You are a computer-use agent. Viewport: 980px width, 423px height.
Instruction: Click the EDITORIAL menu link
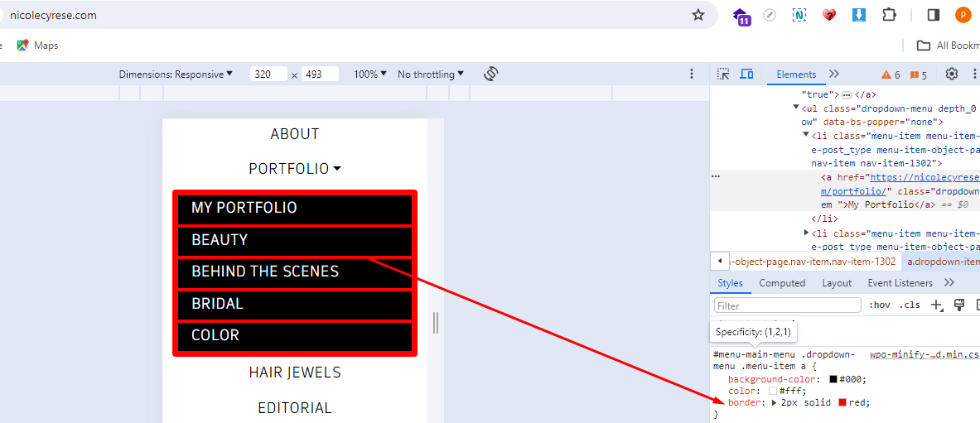tap(294, 408)
